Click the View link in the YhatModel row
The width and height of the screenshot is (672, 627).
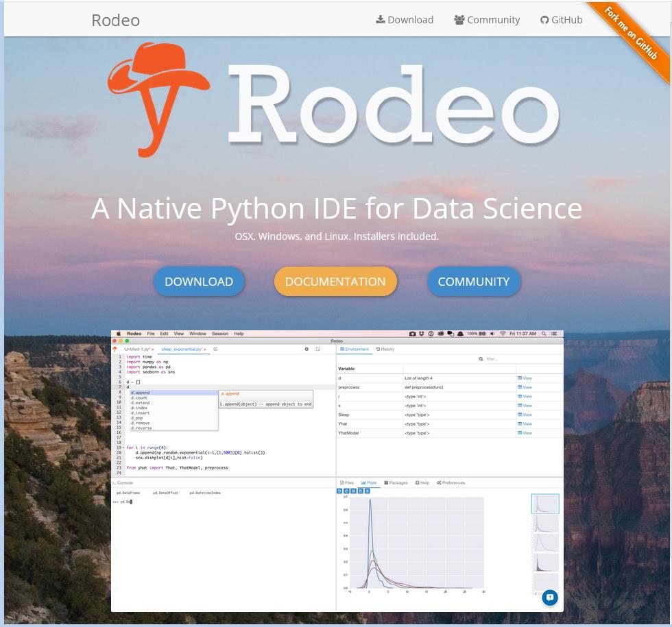[525, 433]
